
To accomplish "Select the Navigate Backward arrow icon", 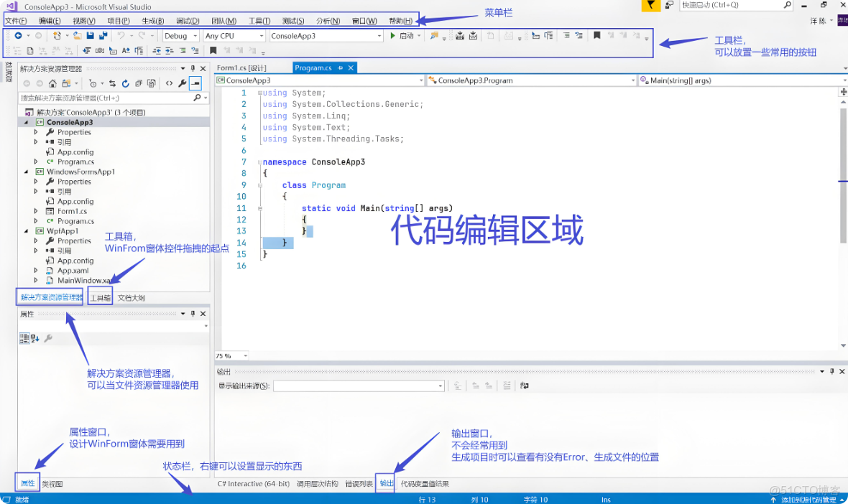I will [x=17, y=35].
